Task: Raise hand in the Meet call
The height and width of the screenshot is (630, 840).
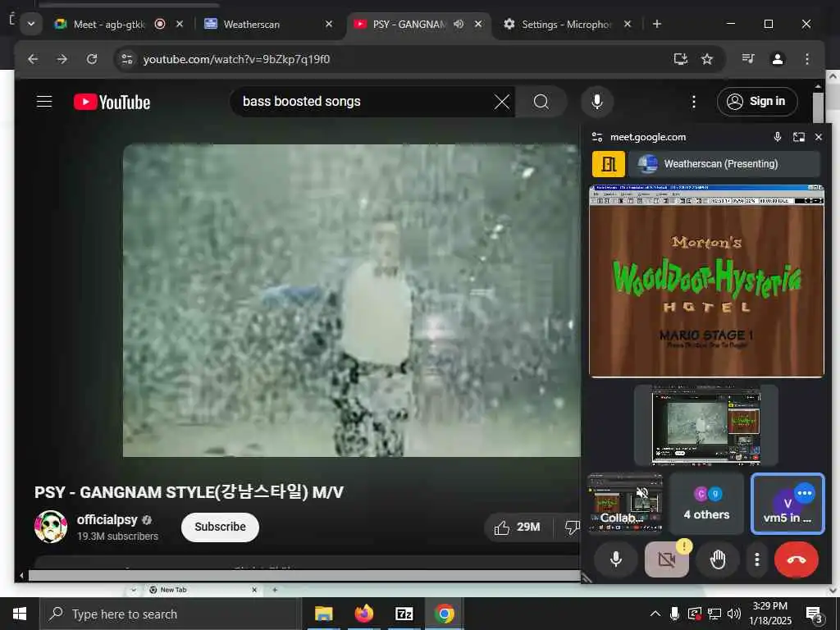Action: (x=717, y=559)
